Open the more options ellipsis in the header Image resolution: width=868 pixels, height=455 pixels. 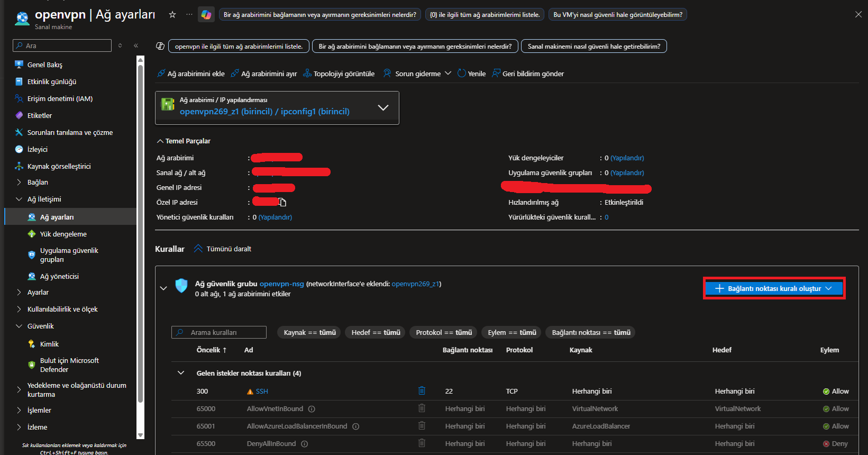(x=189, y=15)
